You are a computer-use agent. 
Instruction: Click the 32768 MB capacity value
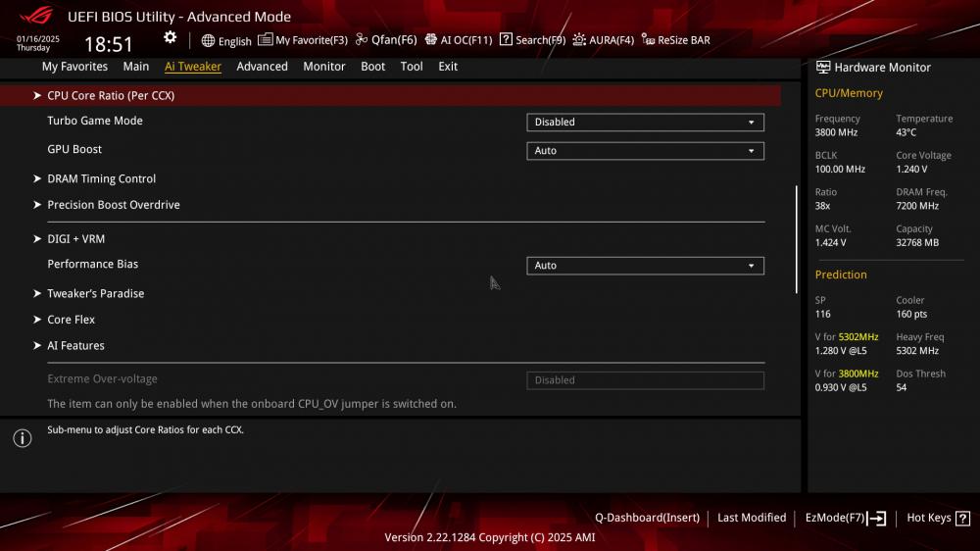pyautogui.click(x=917, y=243)
